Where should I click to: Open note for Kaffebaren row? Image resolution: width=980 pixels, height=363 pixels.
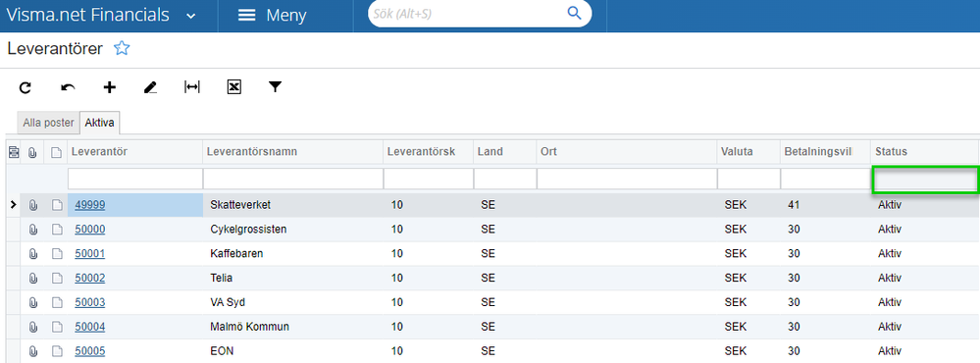coord(57,254)
